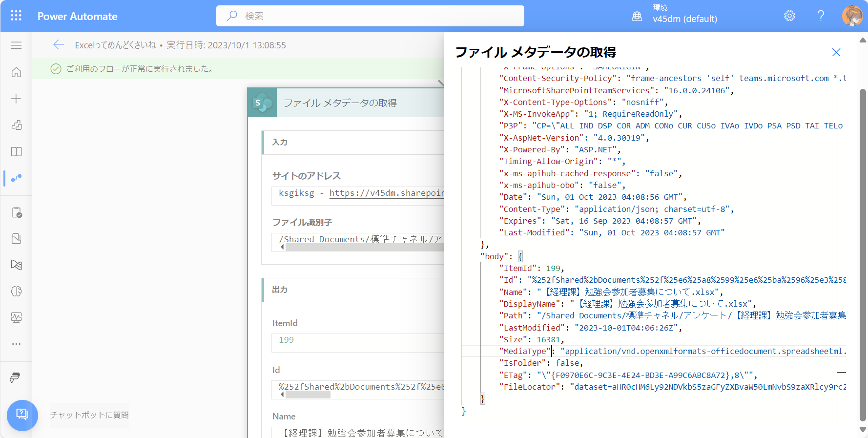The image size is (868, 438).
Task: Click the Id output horizontal scrollbar
Action: coord(308,395)
